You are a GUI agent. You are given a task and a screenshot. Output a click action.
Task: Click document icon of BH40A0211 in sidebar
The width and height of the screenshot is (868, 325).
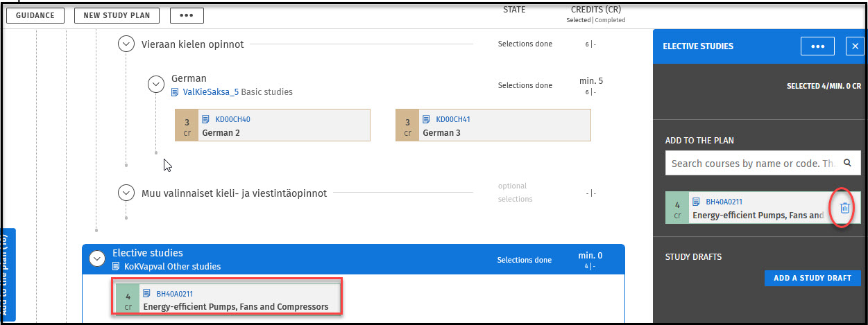(x=696, y=202)
